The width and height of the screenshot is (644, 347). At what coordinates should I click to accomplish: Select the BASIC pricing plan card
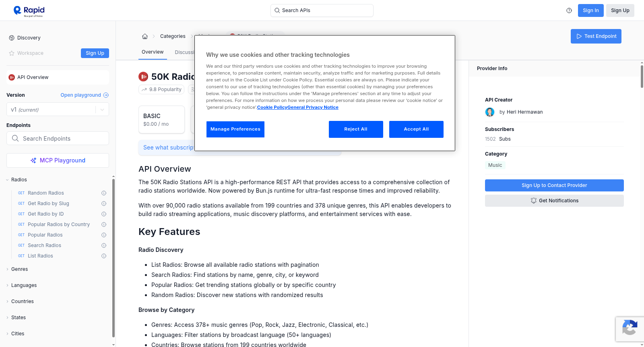[x=161, y=120]
